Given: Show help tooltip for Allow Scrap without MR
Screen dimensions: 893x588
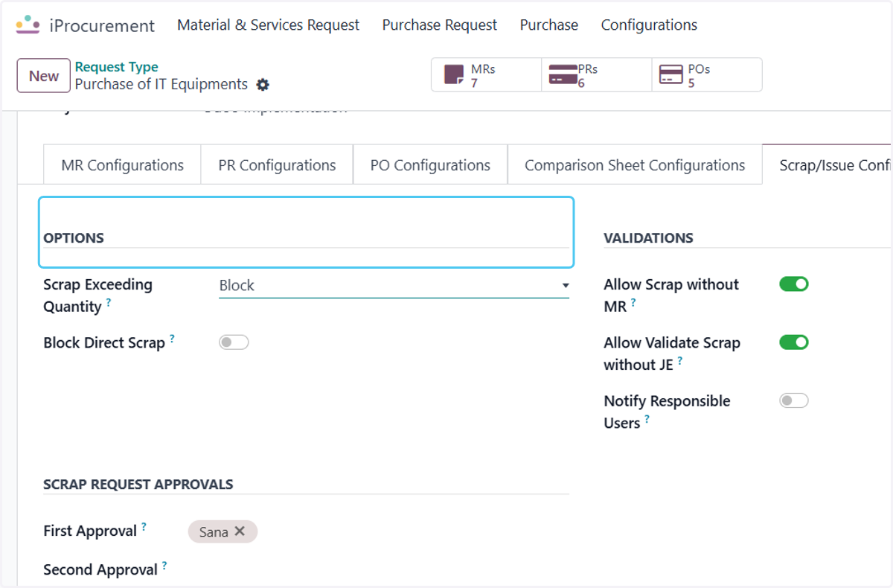Looking at the screenshot, I should tap(633, 302).
